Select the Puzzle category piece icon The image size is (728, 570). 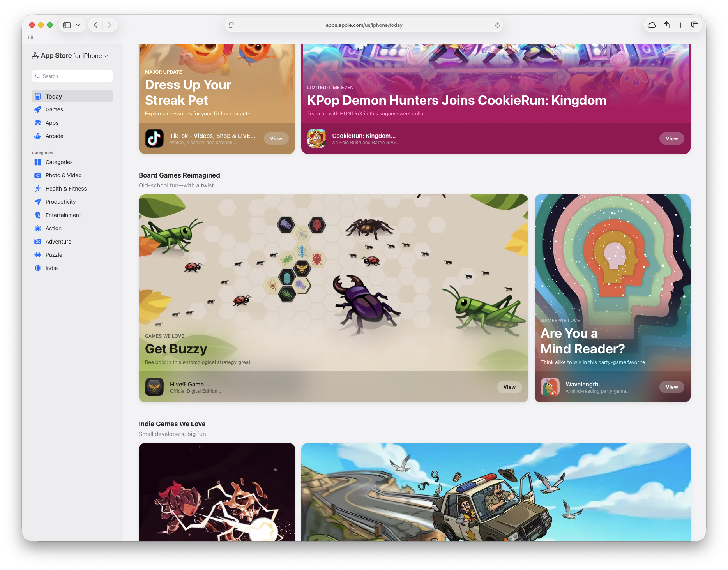(x=38, y=255)
